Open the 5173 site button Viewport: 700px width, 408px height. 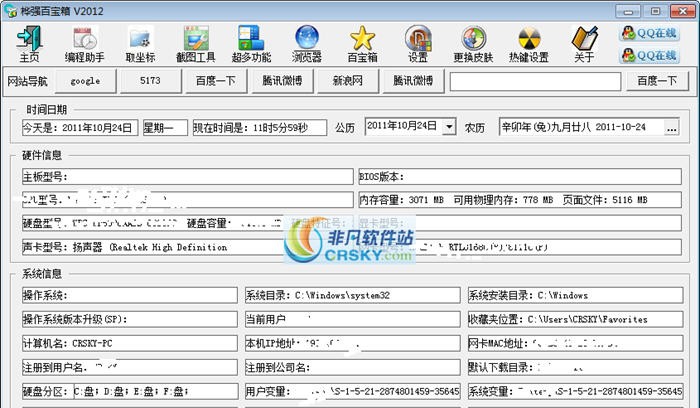[150, 81]
